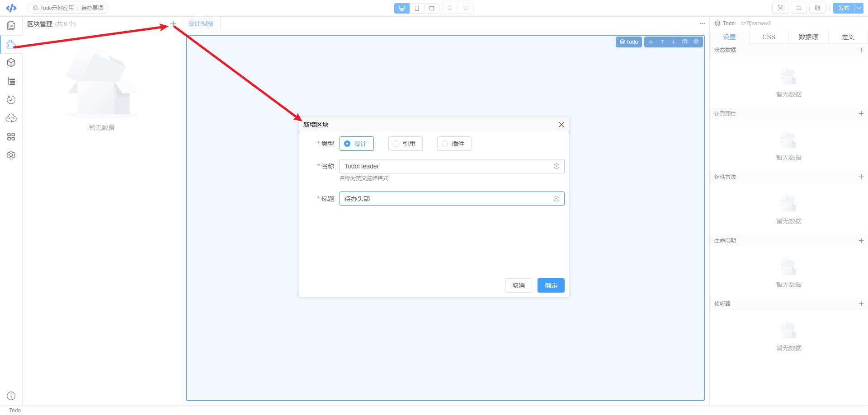The width and height of the screenshot is (868, 415).
Task: Click the 取消 button in dialog
Action: click(518, 285)
